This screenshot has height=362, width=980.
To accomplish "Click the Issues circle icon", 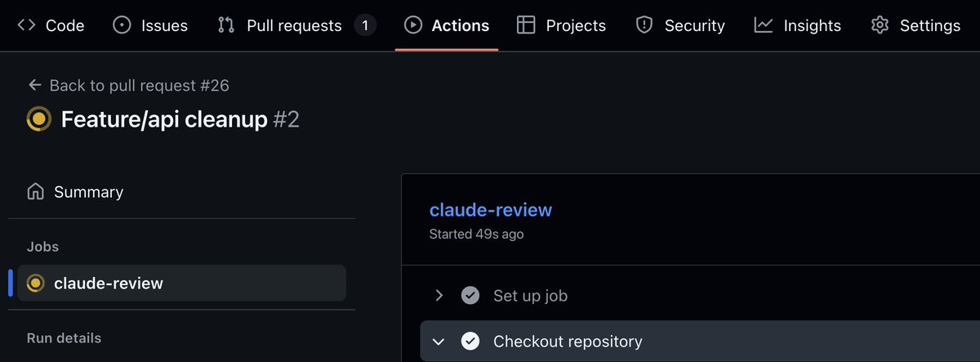I will coord(122,25).
